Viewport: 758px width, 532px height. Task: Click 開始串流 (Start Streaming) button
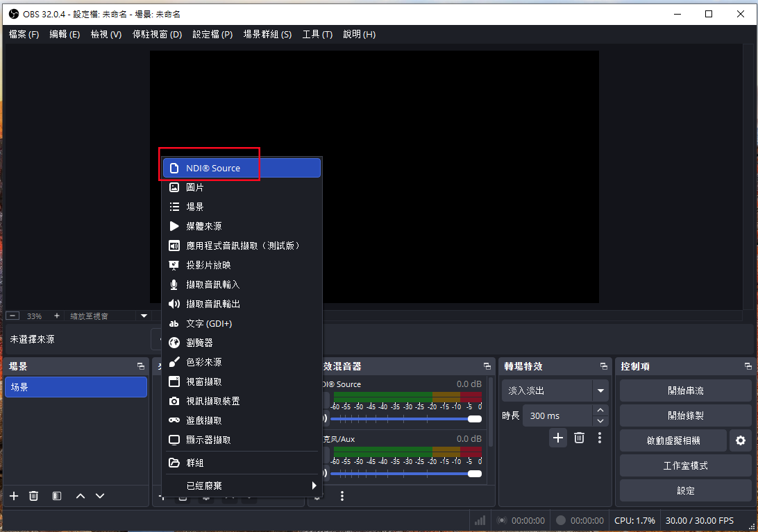[x=685, y=391]
